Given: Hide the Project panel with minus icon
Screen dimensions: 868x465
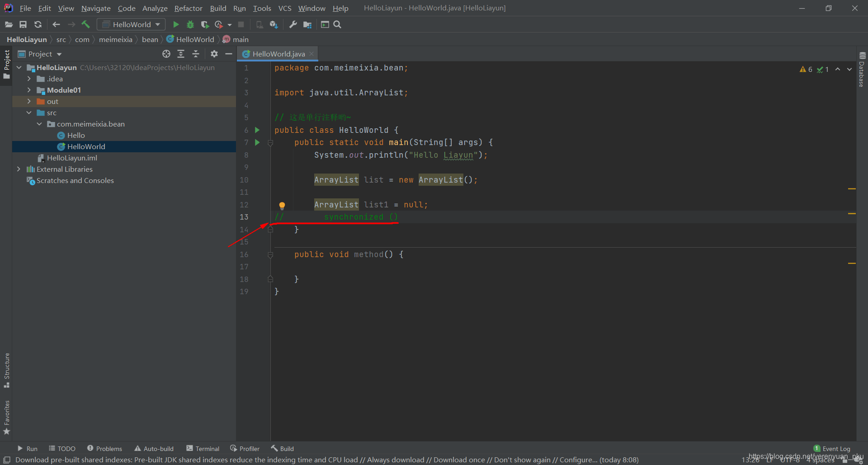Looking at the screenshot, I should 229,54.
